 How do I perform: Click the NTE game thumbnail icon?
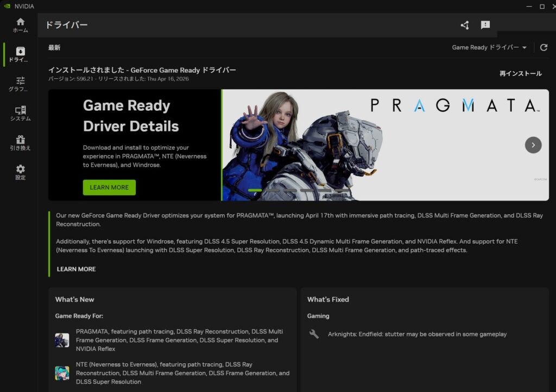pos(62,373)
